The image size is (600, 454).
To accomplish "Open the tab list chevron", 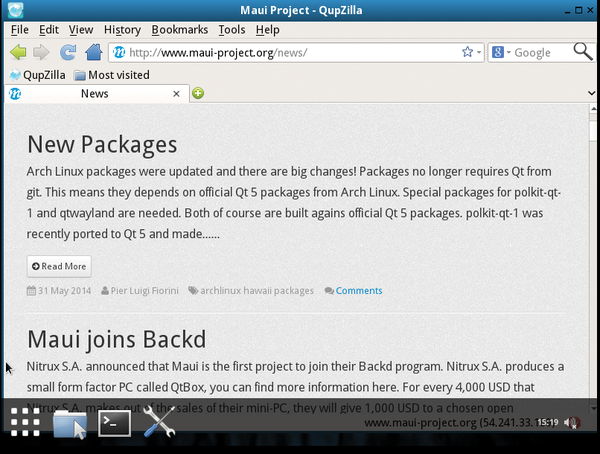I will pyautogui.click(x=592, y=93).
